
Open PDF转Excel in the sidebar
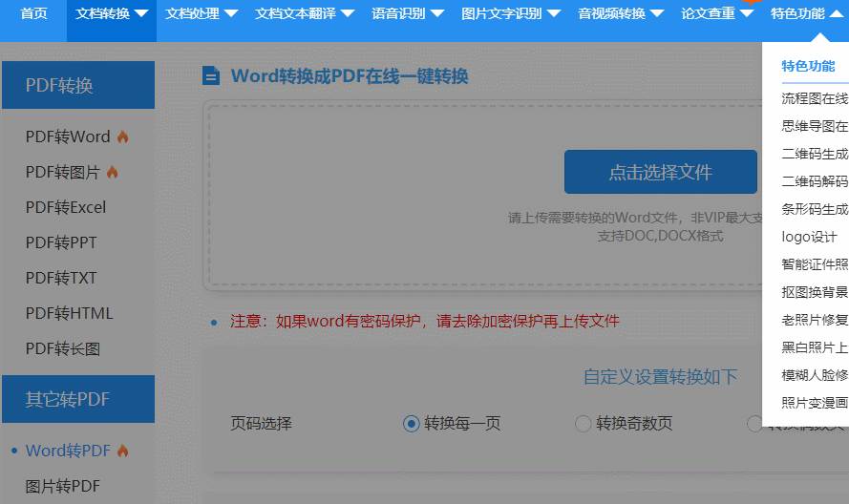[x=66, y=207]
